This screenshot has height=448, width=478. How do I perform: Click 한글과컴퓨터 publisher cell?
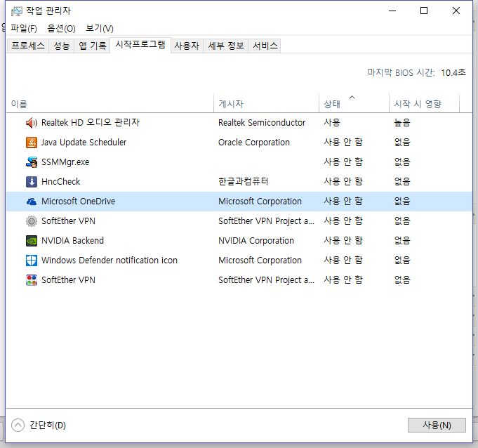click(243, 182)
